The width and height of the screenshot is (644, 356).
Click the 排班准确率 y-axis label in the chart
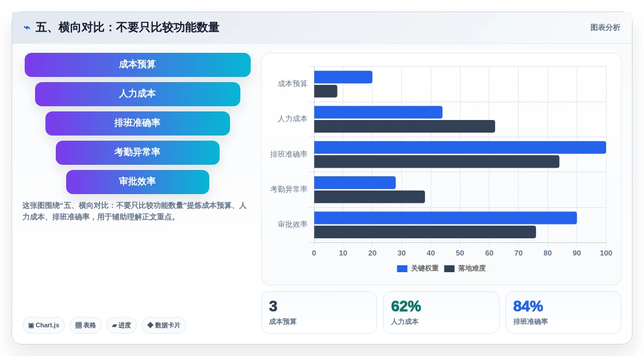click(x=289, y=154)
